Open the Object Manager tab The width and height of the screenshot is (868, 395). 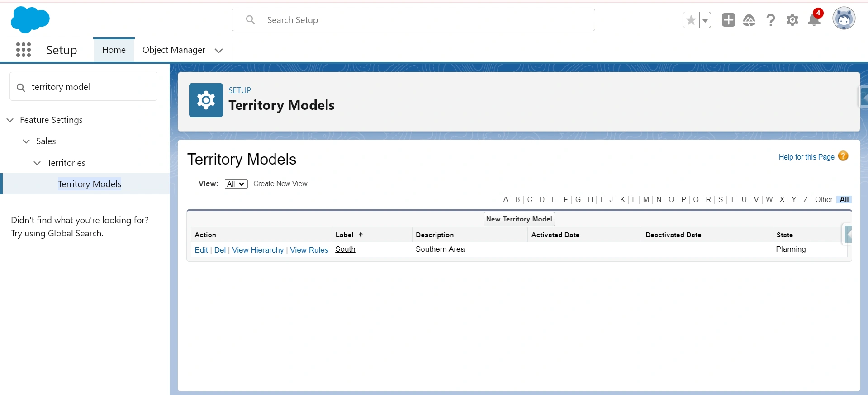point(174,50)
